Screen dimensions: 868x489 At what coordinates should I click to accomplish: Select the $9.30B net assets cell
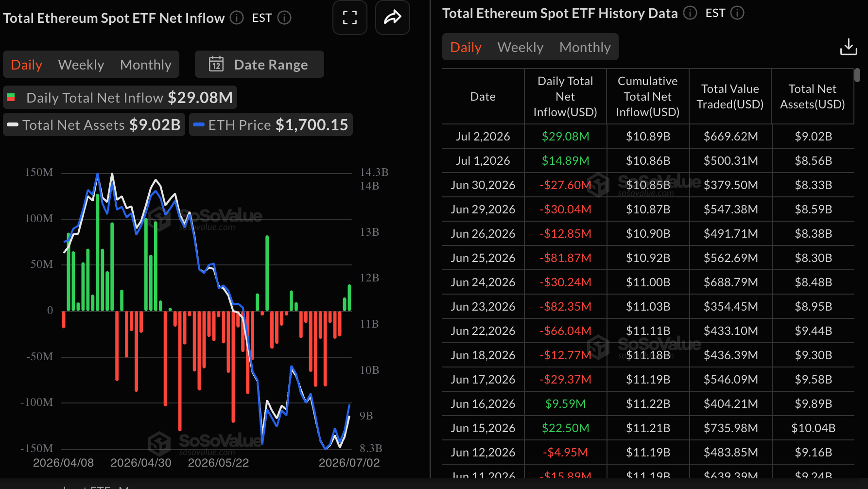[813, 355]
